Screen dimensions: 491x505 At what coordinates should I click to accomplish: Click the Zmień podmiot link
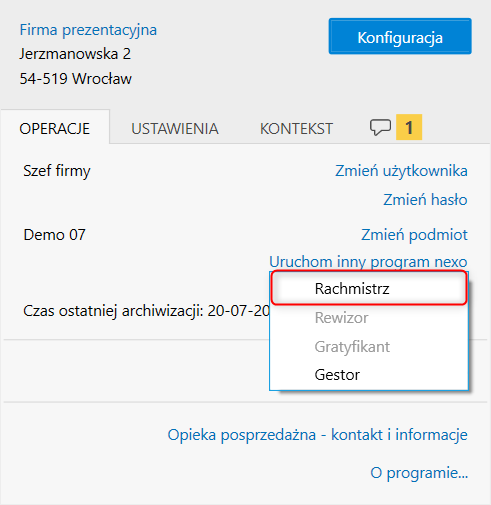414,235
